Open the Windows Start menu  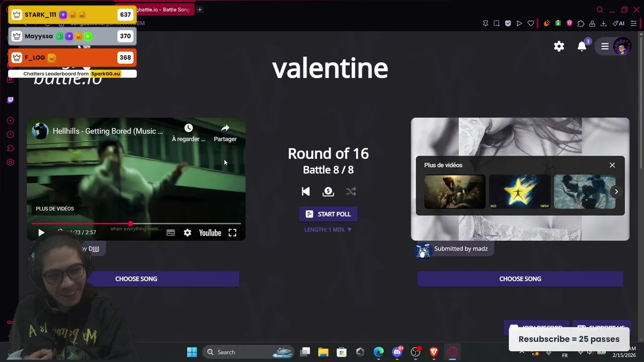[x=192, y=352]
